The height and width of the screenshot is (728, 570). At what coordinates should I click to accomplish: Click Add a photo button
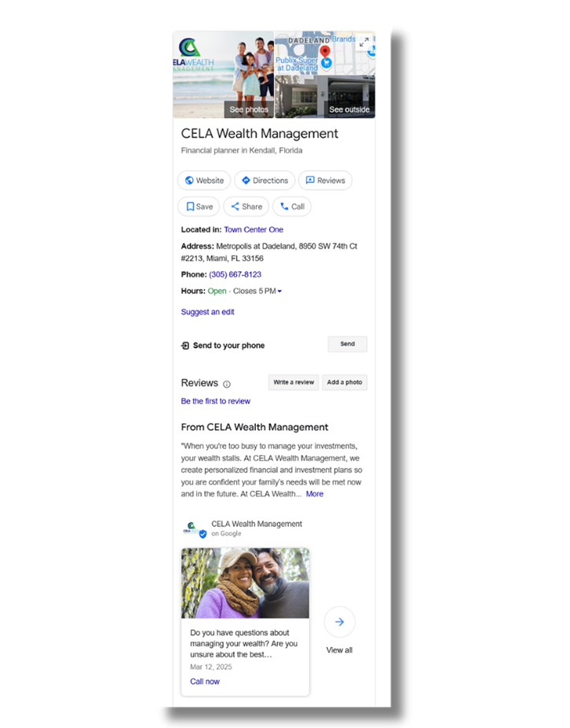(x=345, y=382)
